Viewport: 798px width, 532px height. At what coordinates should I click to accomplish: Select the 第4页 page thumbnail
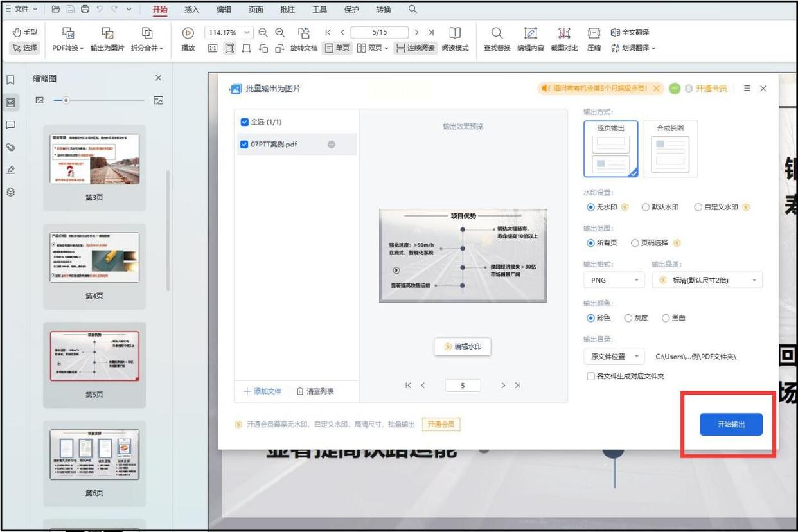point(94,258)
